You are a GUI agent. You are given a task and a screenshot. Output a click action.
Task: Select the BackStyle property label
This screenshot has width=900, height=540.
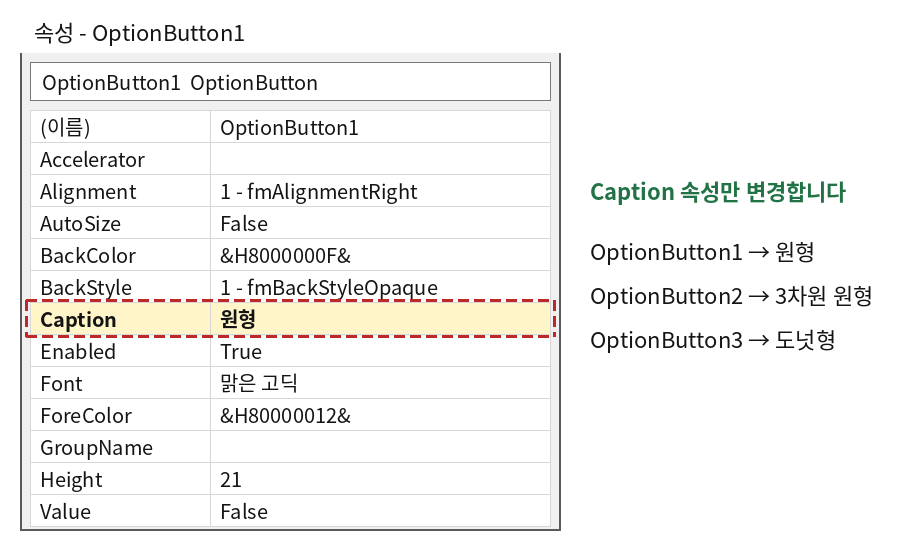[121, 286]
